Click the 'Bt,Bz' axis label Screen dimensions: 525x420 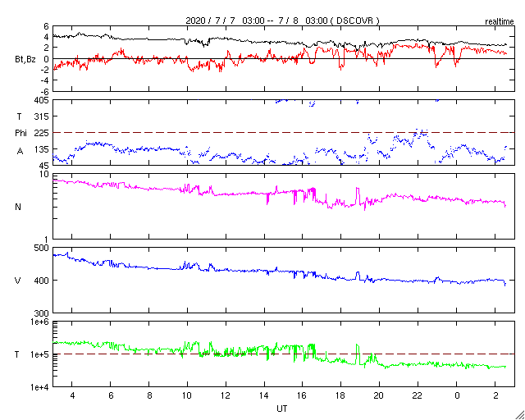[25, 61]
